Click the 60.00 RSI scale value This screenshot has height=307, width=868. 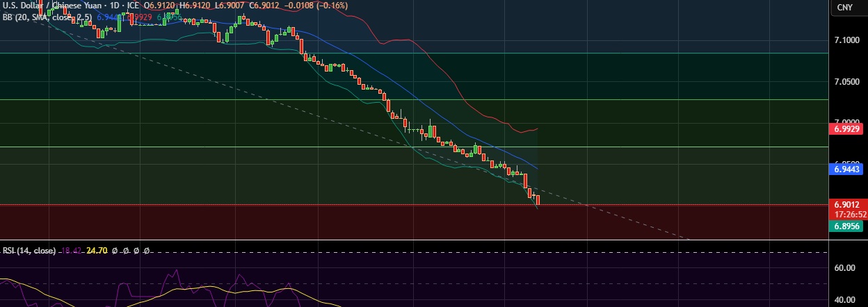tap(844, 267)
